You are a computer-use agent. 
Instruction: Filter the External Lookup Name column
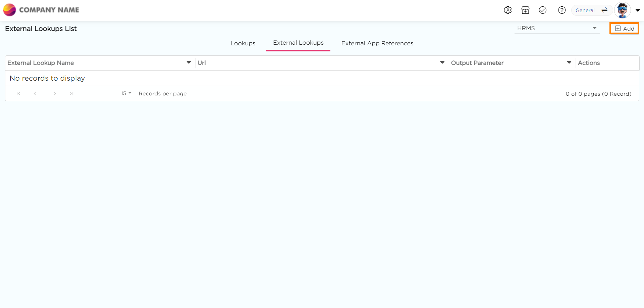[189, 63]
